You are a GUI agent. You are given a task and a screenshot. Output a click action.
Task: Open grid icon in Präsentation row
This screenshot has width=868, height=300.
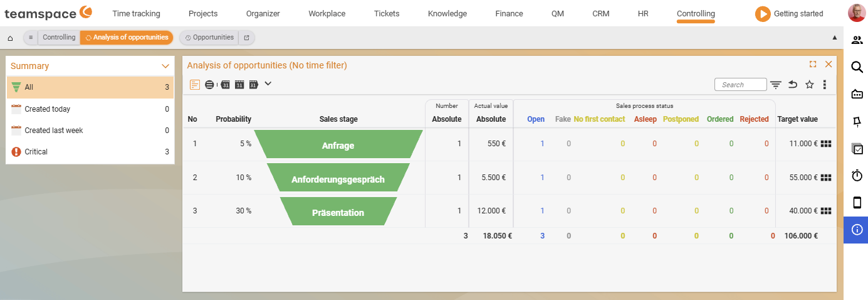[826, 211]
